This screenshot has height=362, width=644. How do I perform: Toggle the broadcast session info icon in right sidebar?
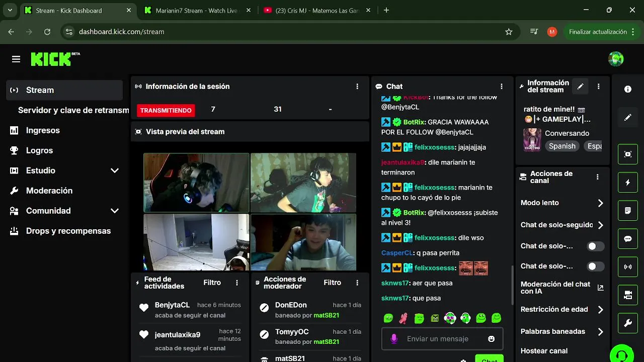(628, 267)
